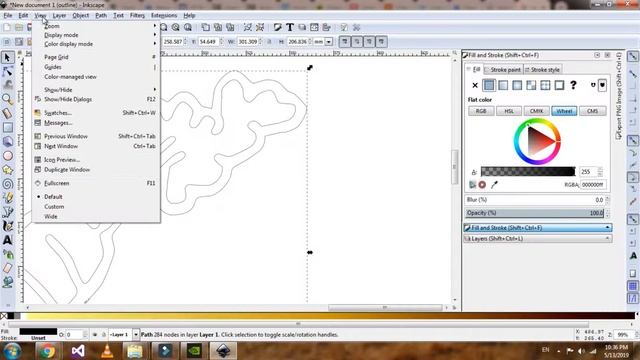Click the Duplicate toolbar icon
Screen dimensions: 640x360
click(x=206, y=27)
